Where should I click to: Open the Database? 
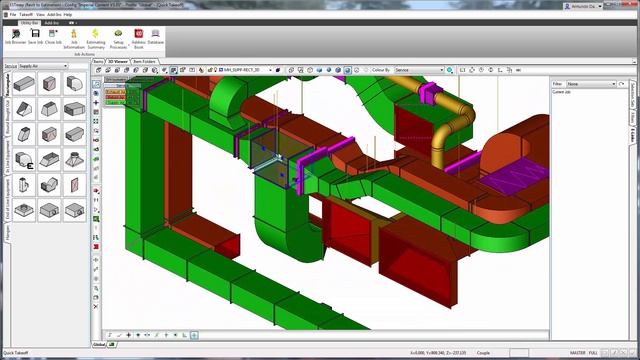point(156,37)
